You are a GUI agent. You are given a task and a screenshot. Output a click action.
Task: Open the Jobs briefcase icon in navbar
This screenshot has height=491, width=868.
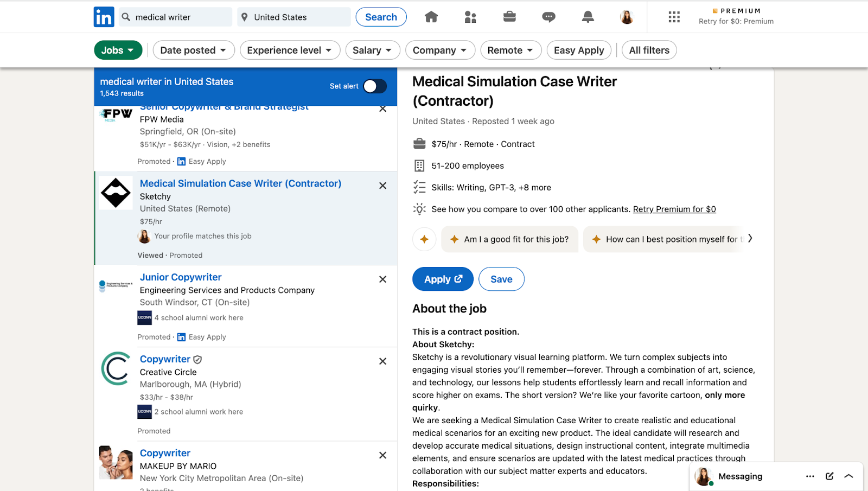point(509,17)
